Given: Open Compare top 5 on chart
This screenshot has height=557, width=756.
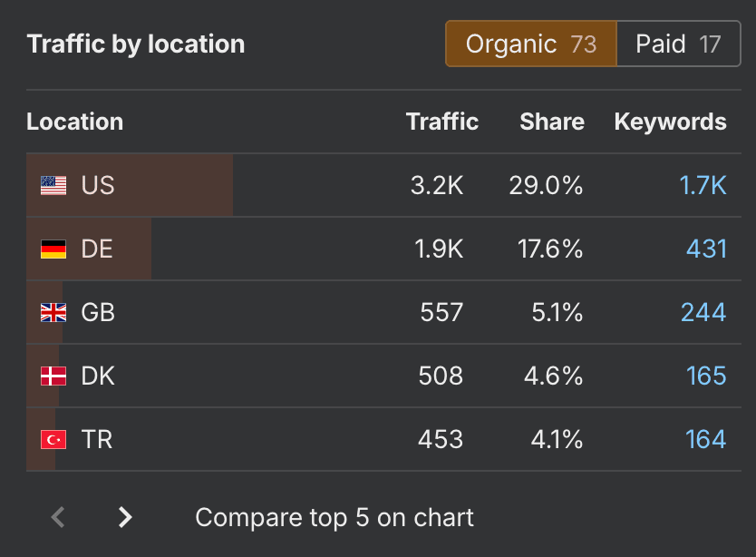Looking at the screenshot, I should point(334,518).
